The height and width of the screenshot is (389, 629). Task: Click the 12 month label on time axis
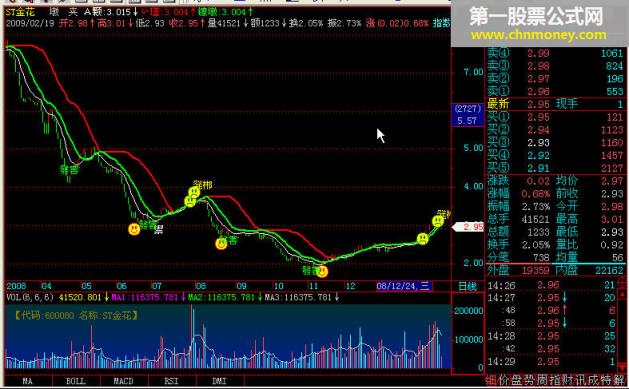point(350,286)
